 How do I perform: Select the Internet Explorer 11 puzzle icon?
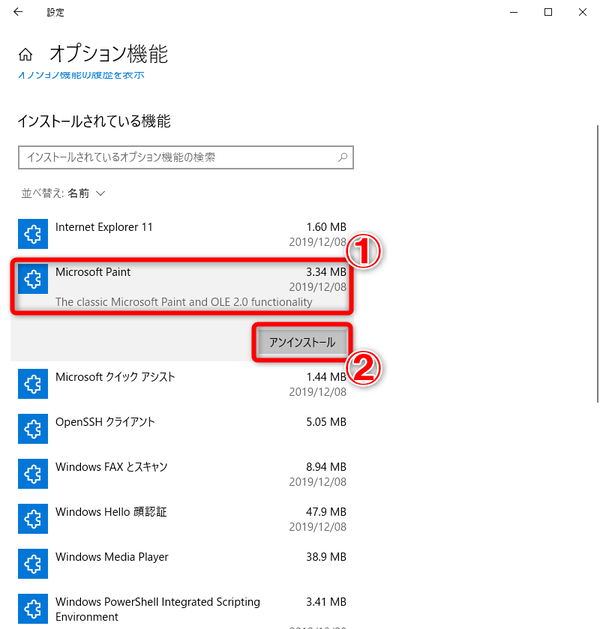tap(33, 234)
